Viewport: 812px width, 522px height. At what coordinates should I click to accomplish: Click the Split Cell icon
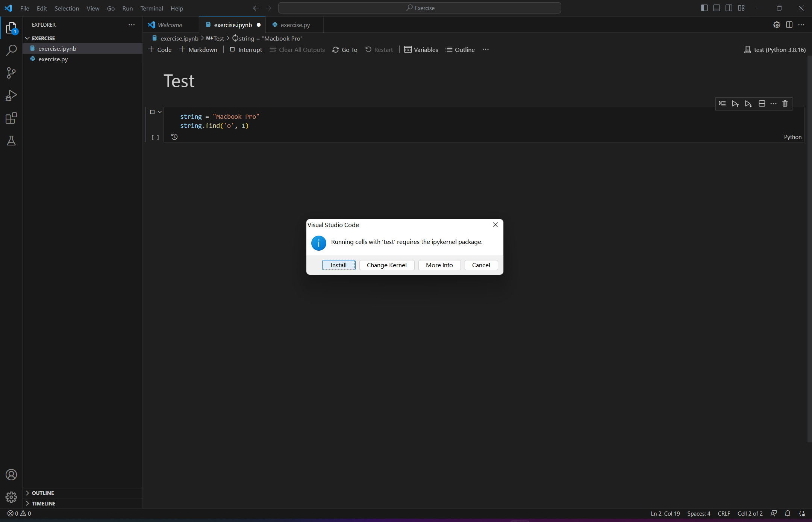point(762,104)
